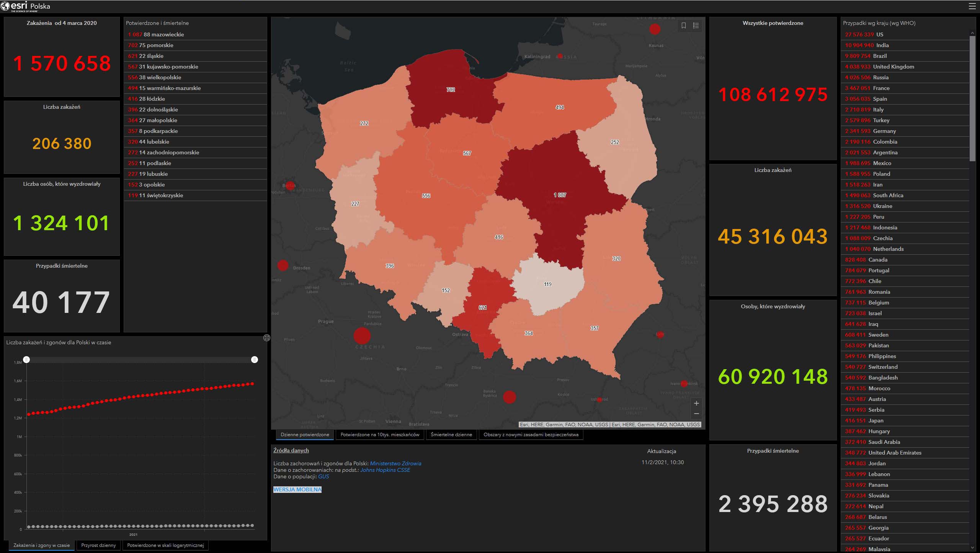Screen dimensions: 980x553
Task: Show Śmiertelne dzienne map layer tab
Action: (x=451, y=435)
